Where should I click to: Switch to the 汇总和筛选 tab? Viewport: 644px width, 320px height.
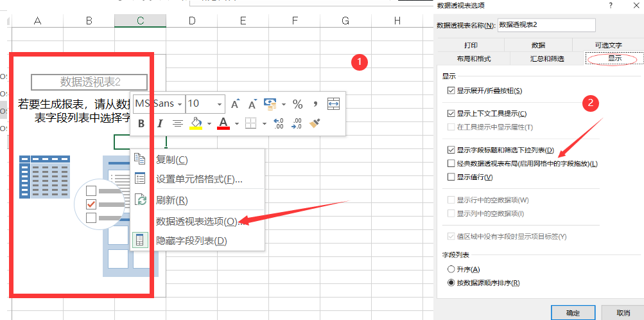coord(547,58)
